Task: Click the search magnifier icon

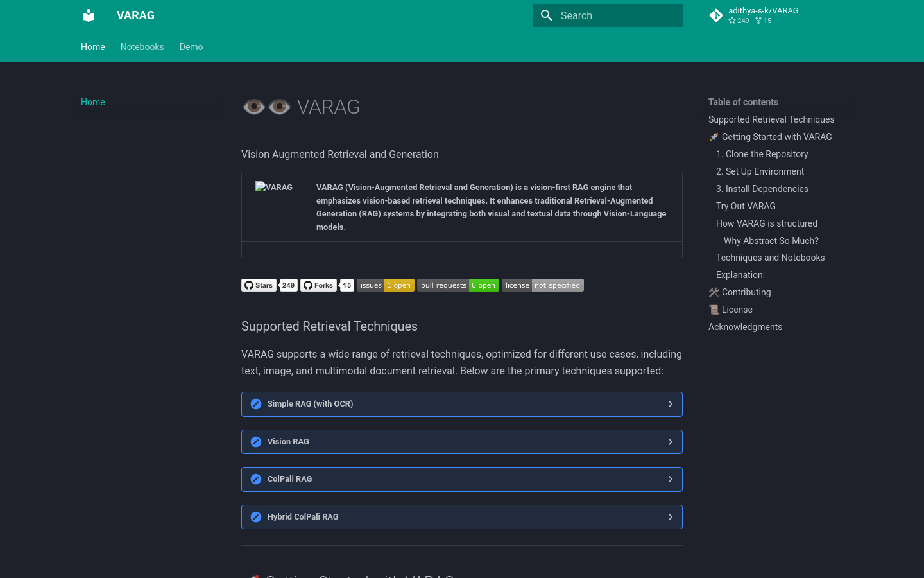Action: point(546,15)
